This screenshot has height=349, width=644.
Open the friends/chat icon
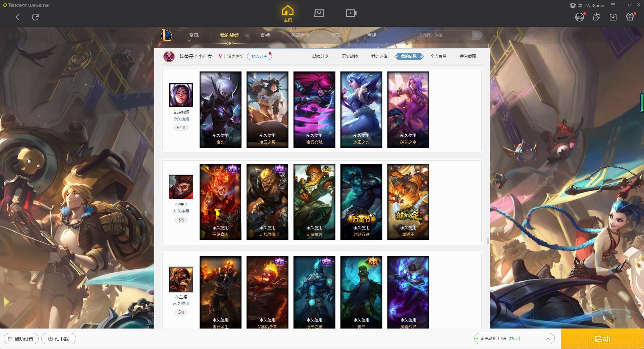[596, 17]
